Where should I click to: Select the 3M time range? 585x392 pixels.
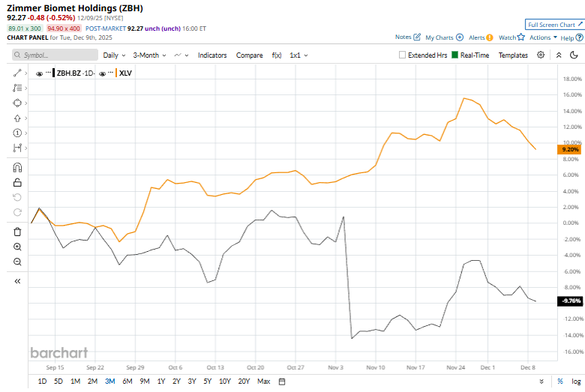point(110,382)
